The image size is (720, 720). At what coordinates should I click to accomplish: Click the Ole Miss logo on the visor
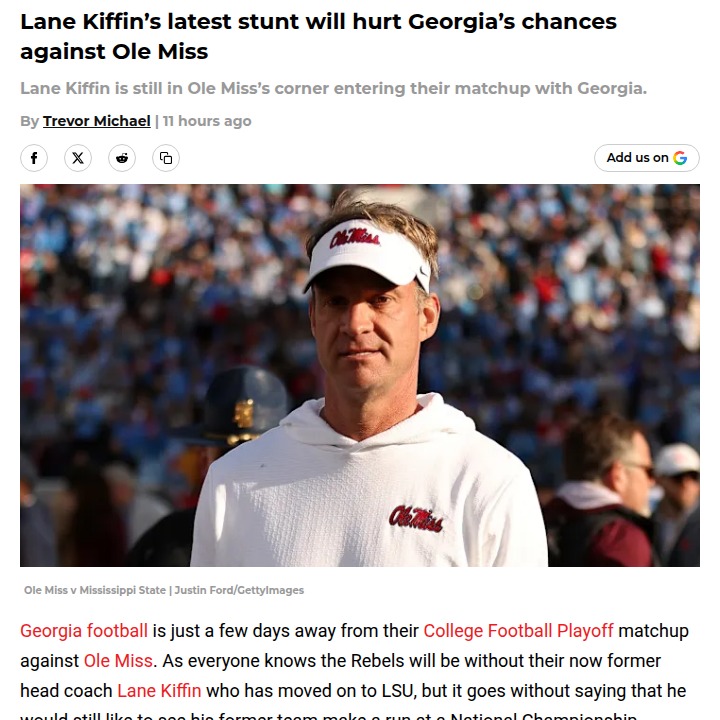[x=356, y=238]
